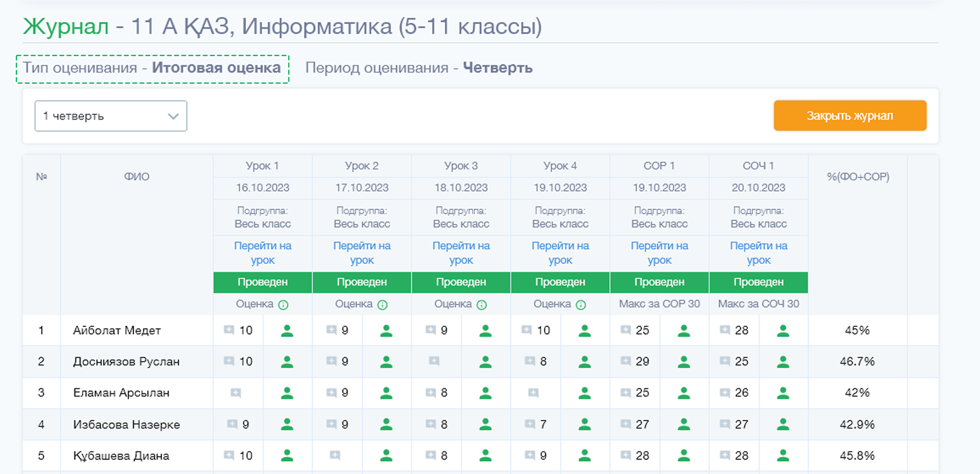
Task: Click the info icon beside Оценка in Урок 1
Action: (283, 305)
